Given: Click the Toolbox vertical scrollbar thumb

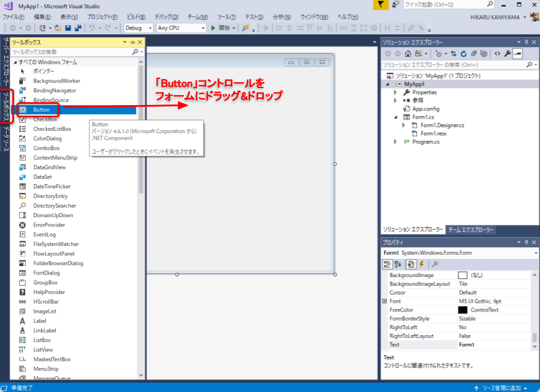Looking at the screenshot, I should [x=141, y=129].
